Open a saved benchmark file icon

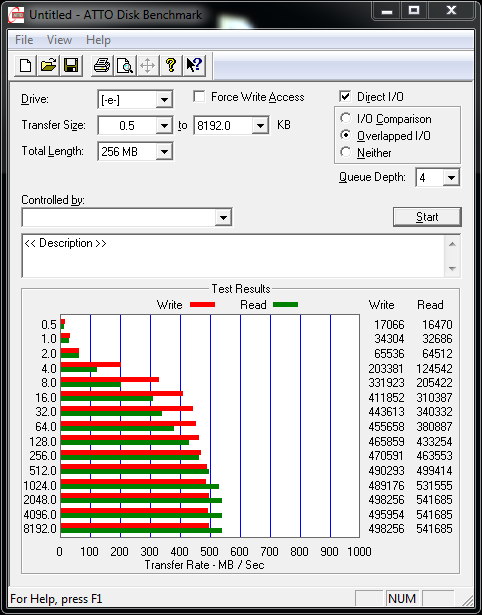pyautogui.click(x=48, y=65)
